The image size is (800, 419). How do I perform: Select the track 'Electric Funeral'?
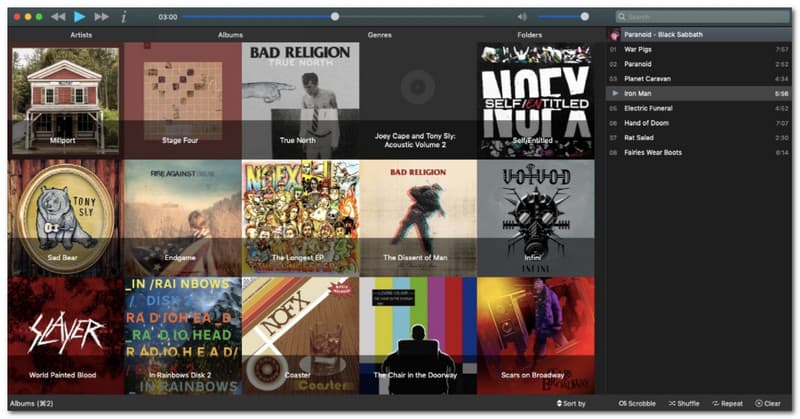pyautogui.click(x=698, y=108)
